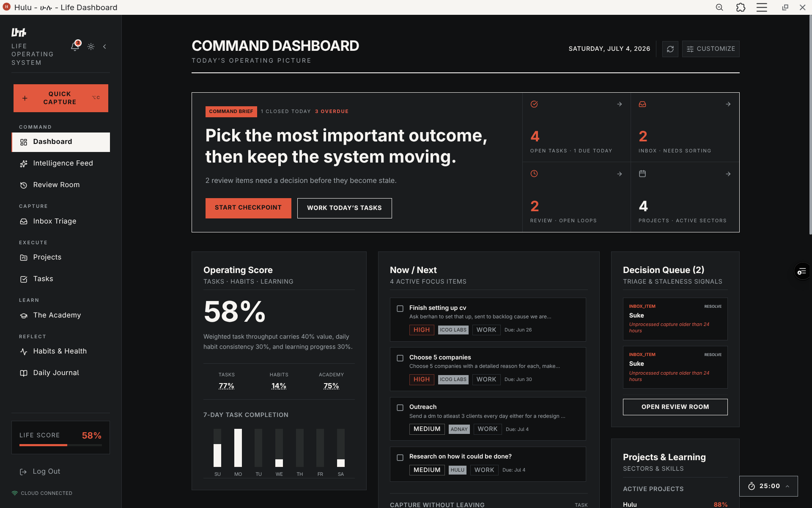Expand the timer panel chevron
Screen dimensions: 812x508
[787, 486]
